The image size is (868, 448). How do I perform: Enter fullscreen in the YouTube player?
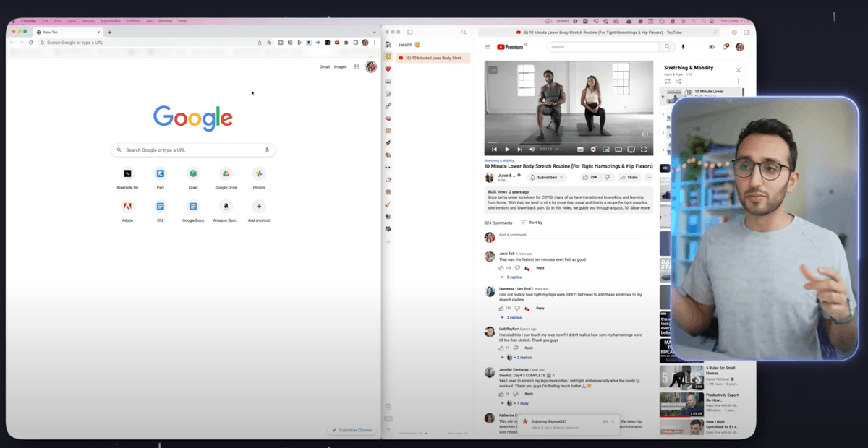pyautogui.click(x=644, y=150)
